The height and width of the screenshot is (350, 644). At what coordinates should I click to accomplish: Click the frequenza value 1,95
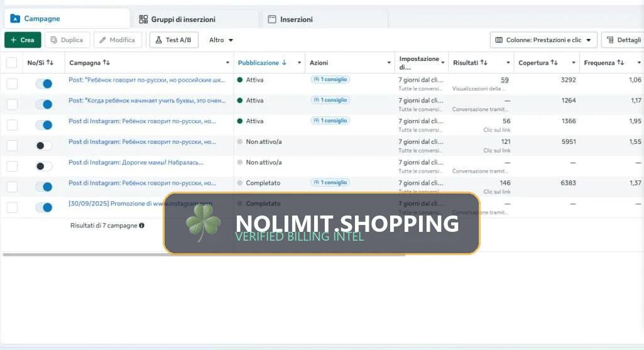[x=635, y=121]
